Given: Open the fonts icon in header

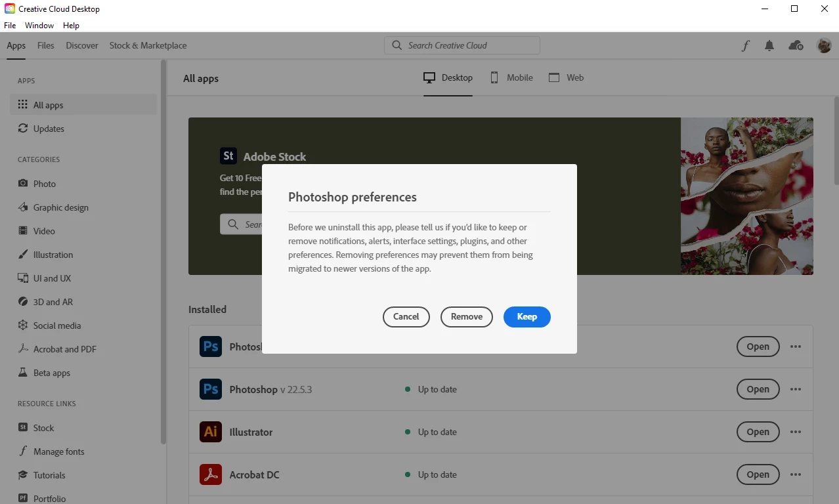Looking at the screenshot, I should coord(746,45).
